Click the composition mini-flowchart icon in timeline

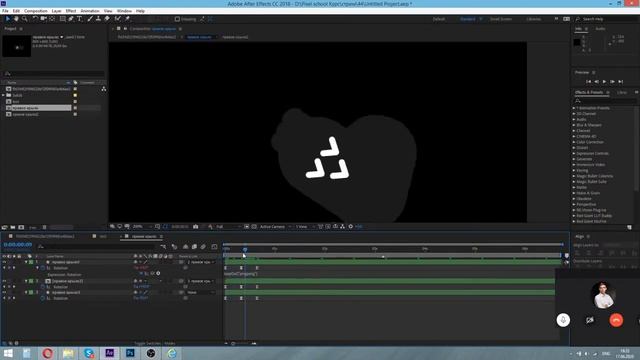(163, 247)
